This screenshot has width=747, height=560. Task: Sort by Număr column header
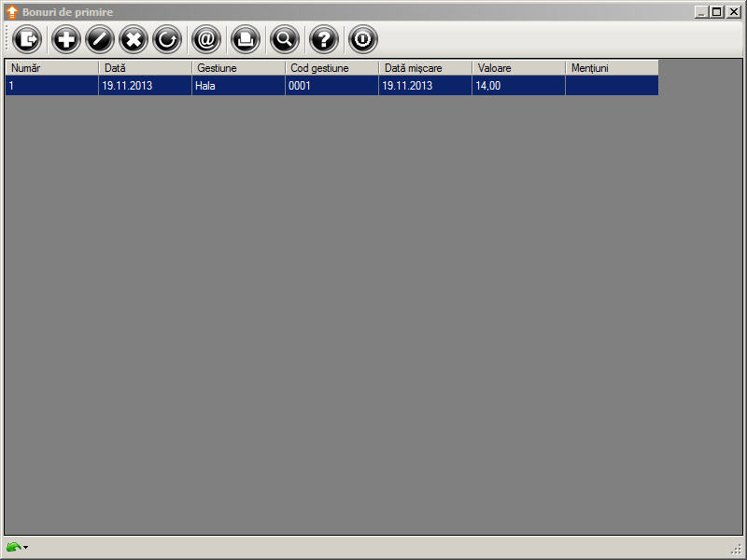51,68
